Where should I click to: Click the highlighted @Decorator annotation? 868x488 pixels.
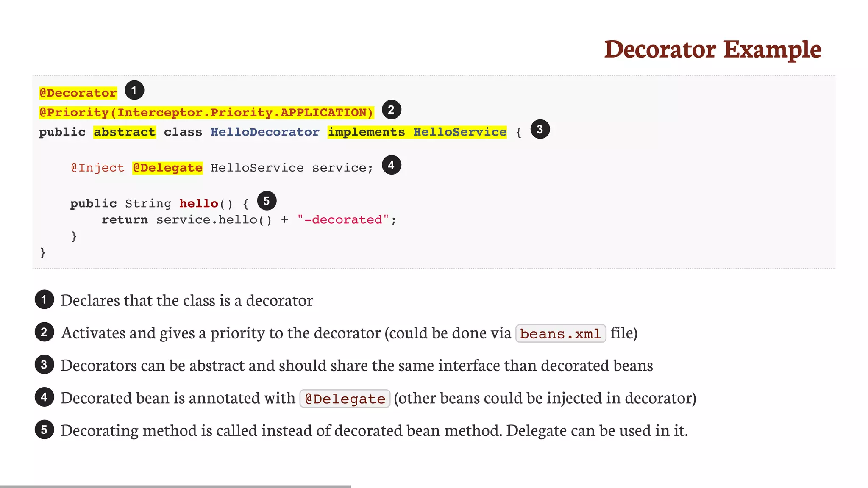click(78, 93)
